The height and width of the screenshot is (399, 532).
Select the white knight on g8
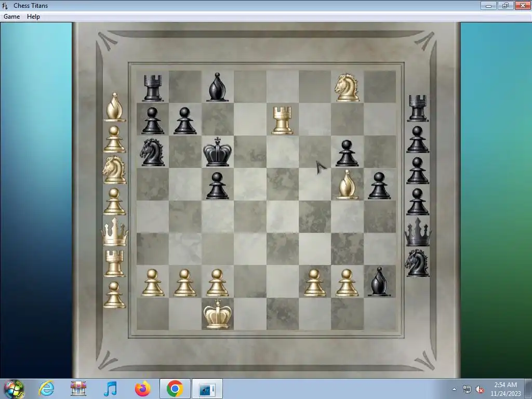347,87
